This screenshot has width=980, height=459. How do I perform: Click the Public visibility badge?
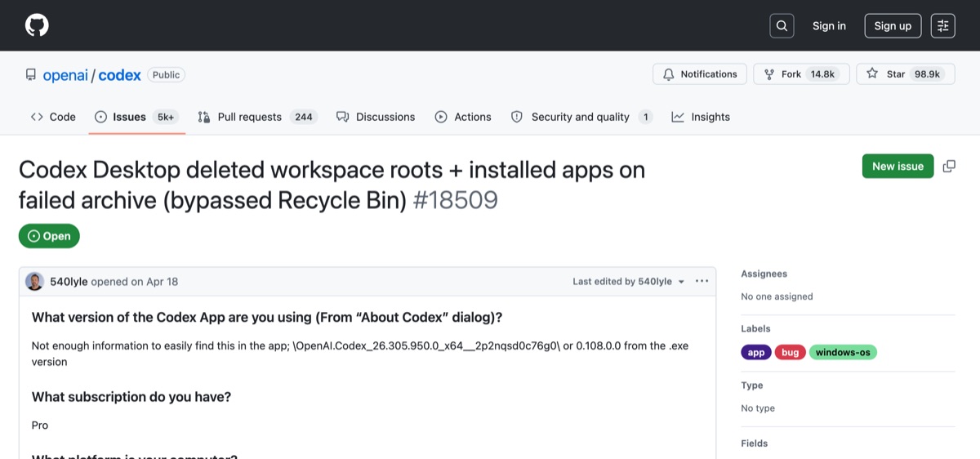tap(166, 75)
